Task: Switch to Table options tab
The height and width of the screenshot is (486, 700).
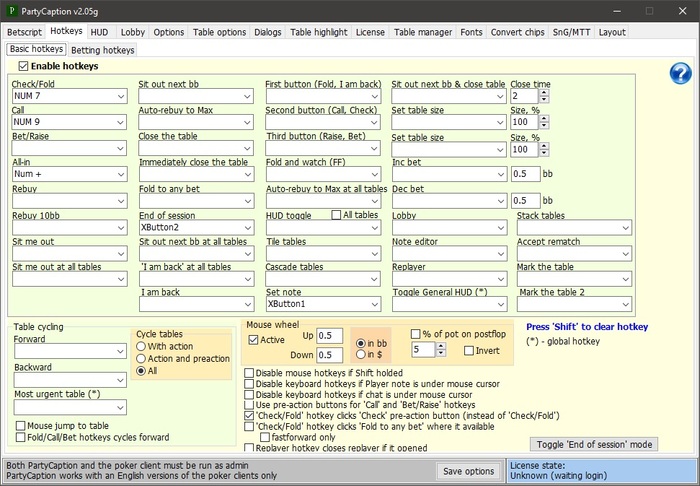Action: (x=219, y=32)
